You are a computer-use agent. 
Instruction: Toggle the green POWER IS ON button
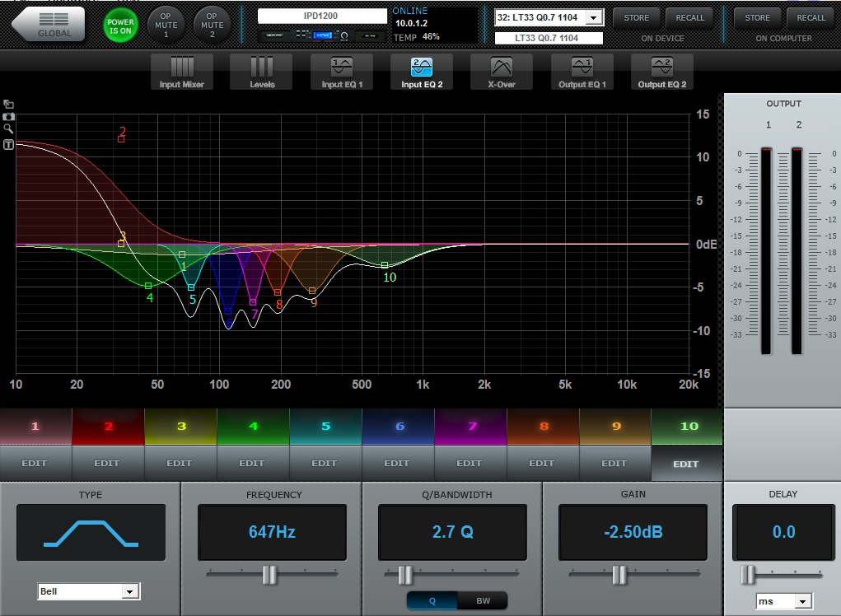click(x=120, y=26)
